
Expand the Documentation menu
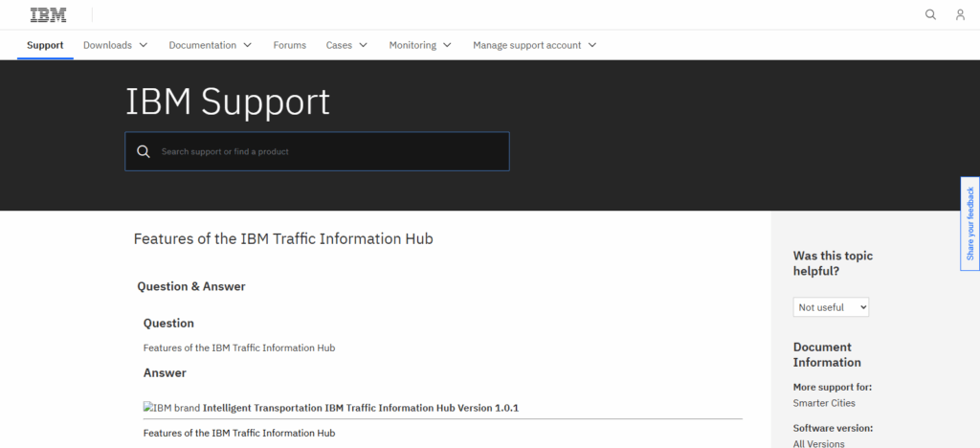pos(211,45)
